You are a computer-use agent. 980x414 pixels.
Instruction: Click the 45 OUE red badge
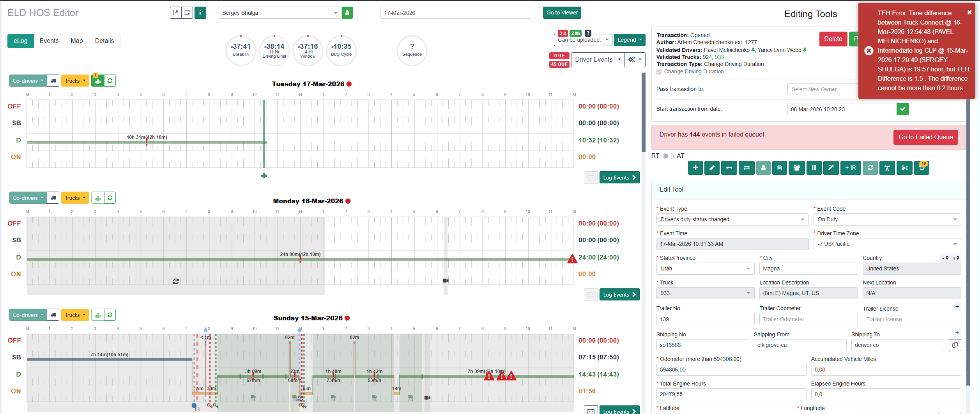tap(559, 64)
